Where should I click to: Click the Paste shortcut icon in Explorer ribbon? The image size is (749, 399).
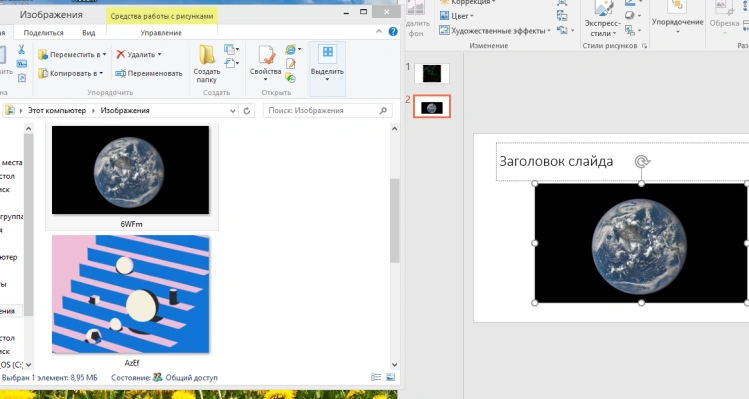(21, 77)
